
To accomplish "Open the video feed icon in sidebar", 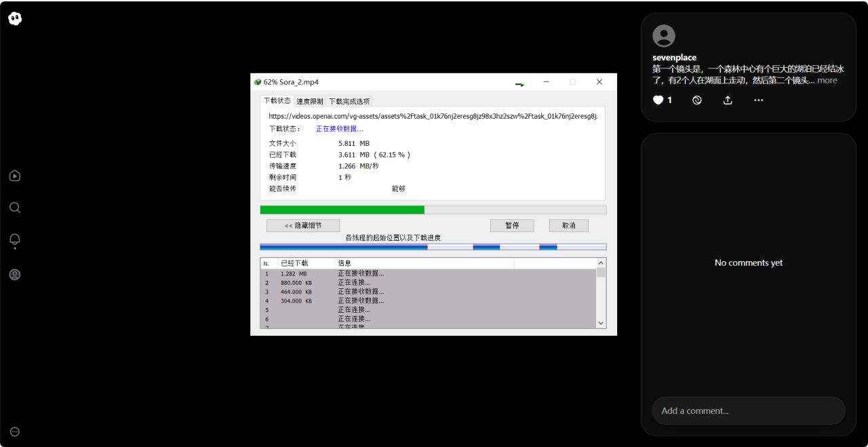I will coord(15,176).
